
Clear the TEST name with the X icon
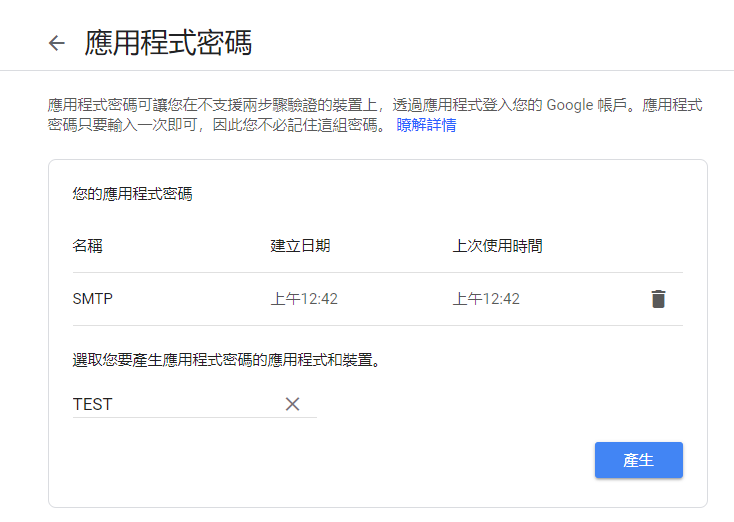pyautogui.click(x=292, y=404)
